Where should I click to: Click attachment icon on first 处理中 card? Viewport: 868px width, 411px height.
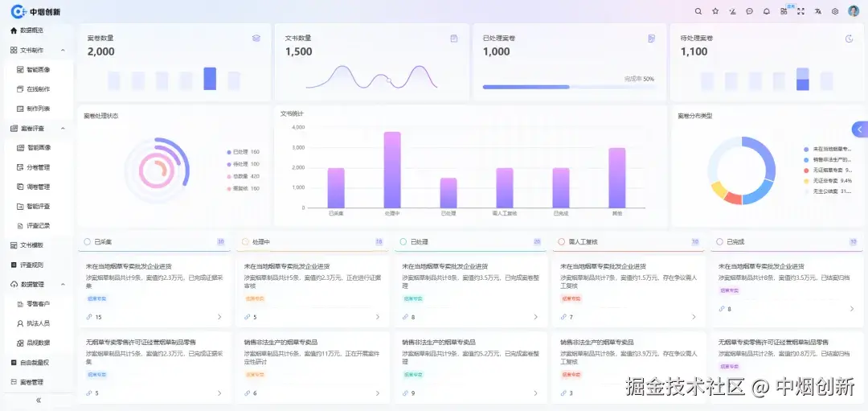[247, 317]
